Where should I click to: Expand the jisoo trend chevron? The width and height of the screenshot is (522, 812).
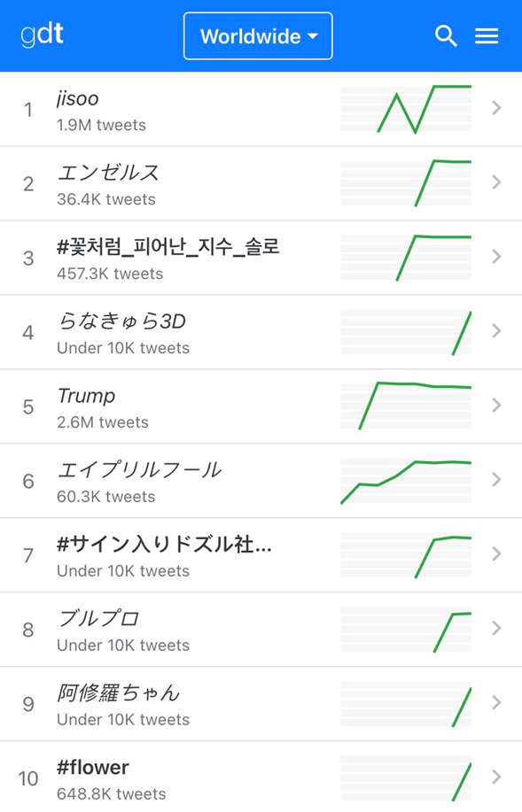pyautogui.click(x=496, y=108)
